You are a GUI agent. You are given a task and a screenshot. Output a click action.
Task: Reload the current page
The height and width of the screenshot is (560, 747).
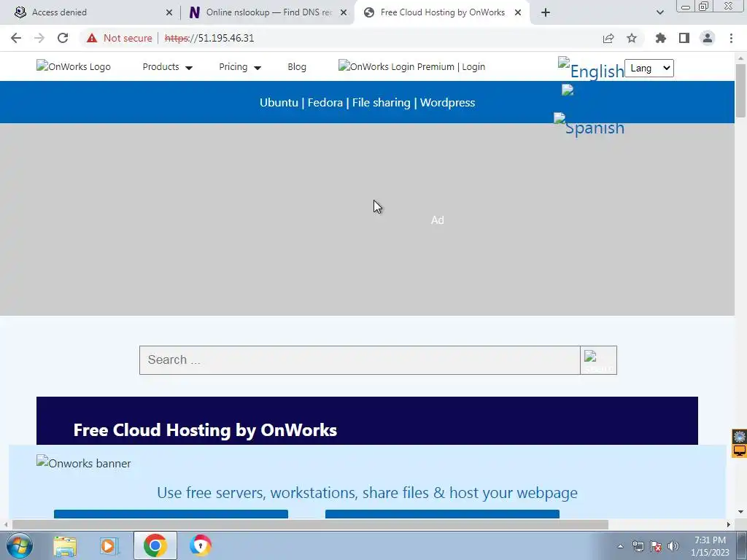(63, 38)
